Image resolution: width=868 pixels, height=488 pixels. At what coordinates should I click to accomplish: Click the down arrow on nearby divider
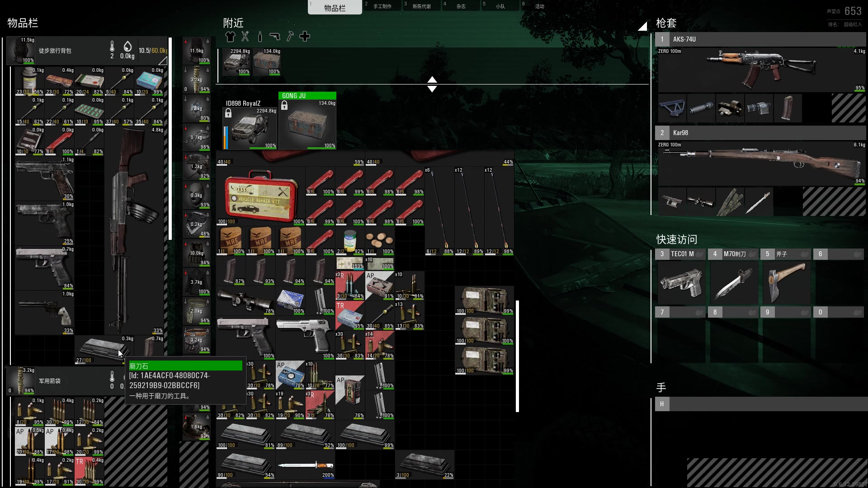(x=432, y=89)
